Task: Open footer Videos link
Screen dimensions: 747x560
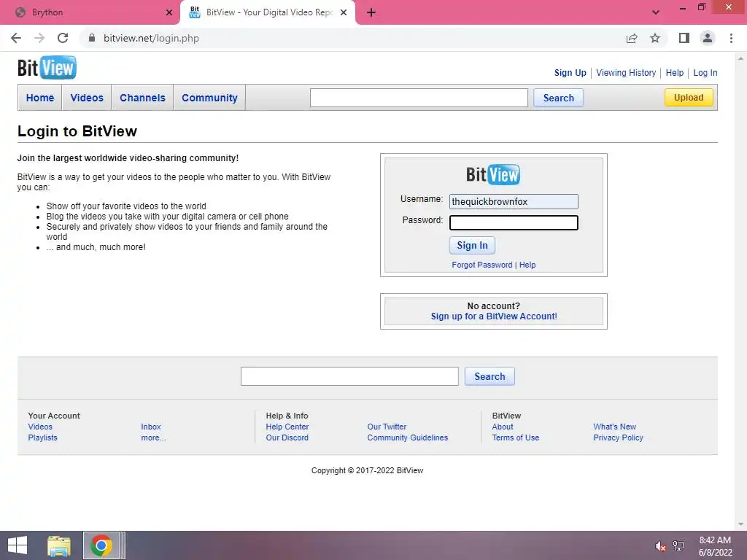Action: point(40,427)
